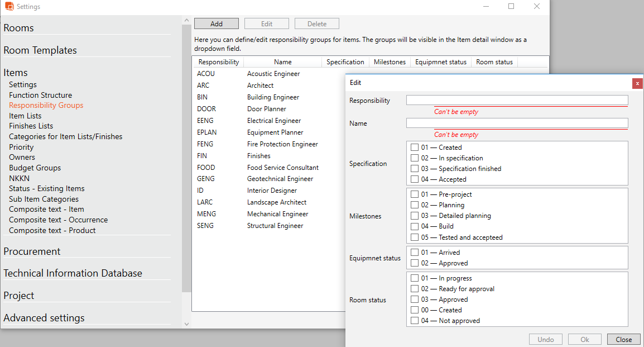Click the red close icon of Edit dialog
The image size is (644, 347).
point(637,83)
